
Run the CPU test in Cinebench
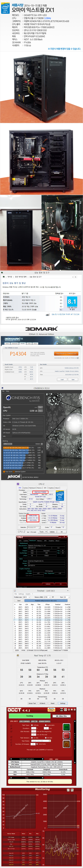point(40,411)
